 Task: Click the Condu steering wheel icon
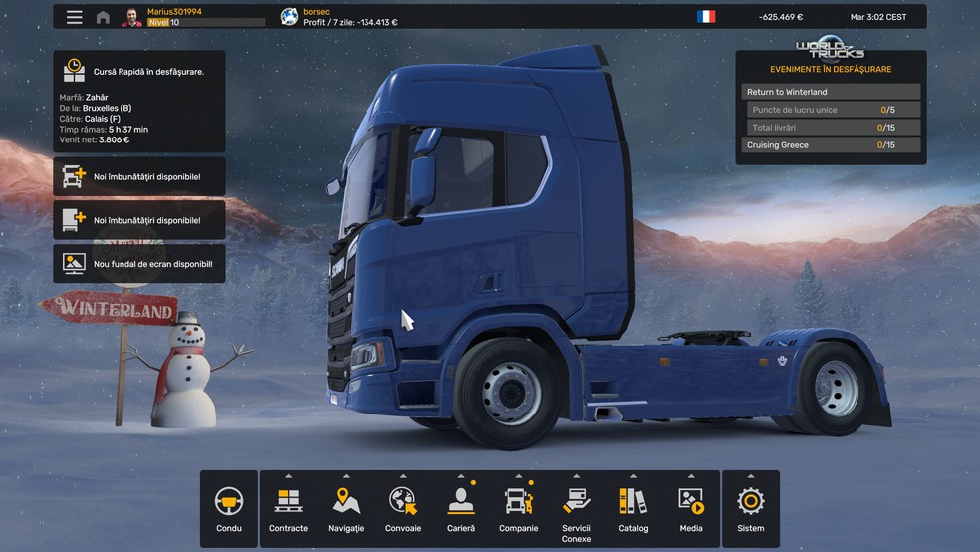229,502
